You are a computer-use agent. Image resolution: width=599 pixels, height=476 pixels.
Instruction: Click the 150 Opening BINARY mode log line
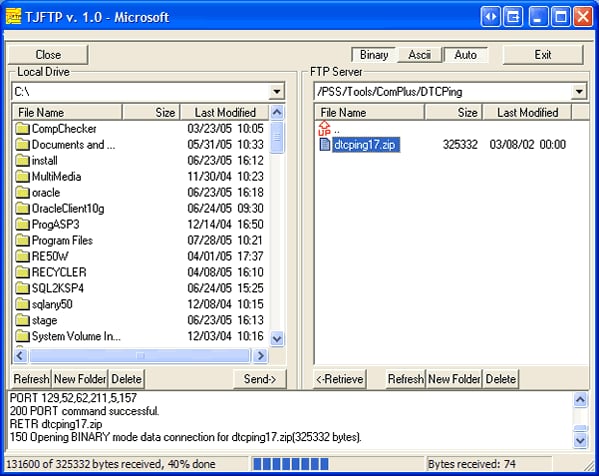tap(186, 437)
